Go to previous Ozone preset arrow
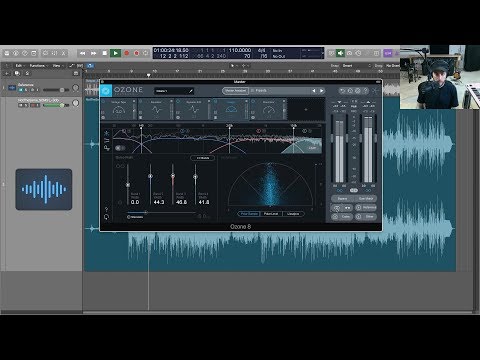Viewport: 480px width, 360px height. point(314,91)
